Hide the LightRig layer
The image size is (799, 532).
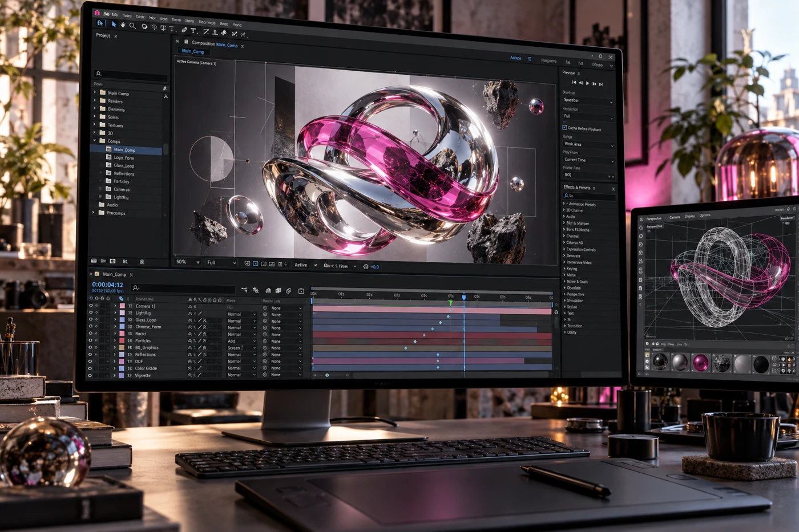point(90,312)
